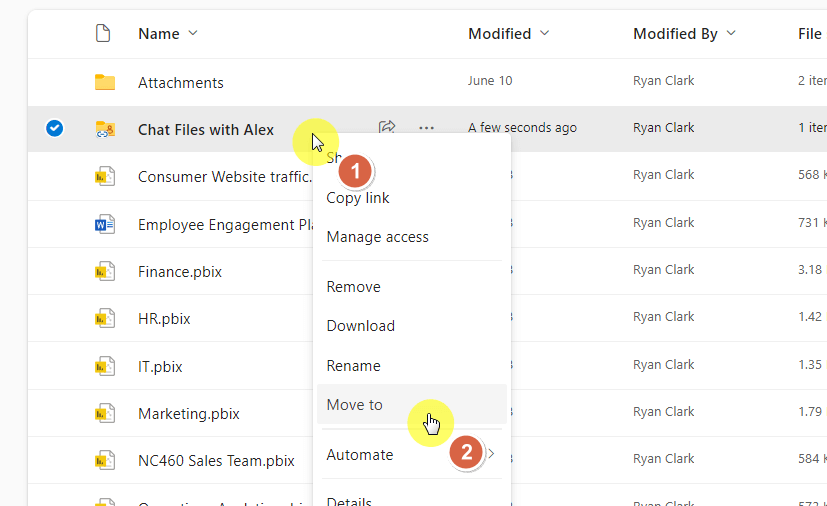Expand the Automate submenu arrow
Screen dimensions: 827x506
[491, 454]
